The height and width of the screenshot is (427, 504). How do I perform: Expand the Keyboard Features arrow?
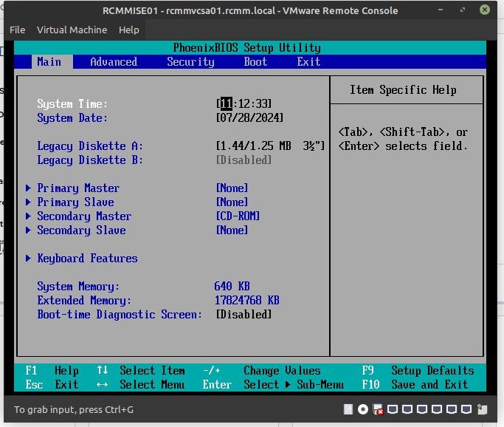point(28,258)
